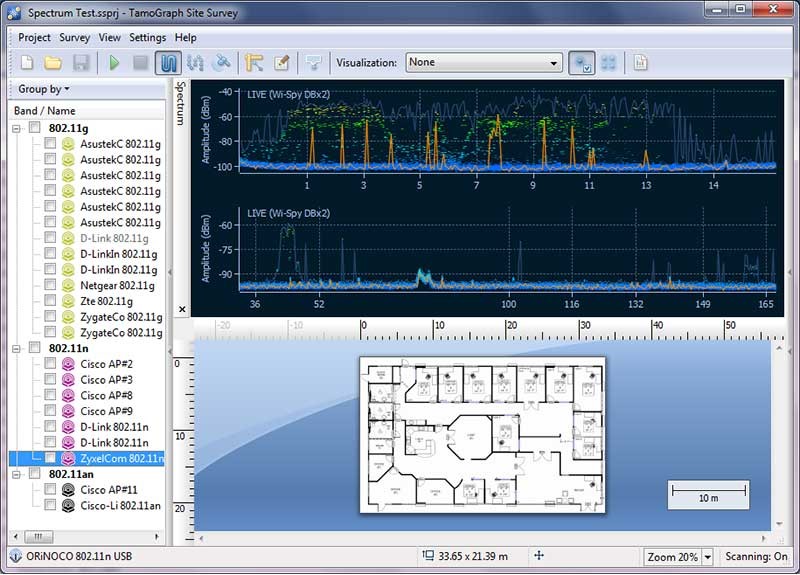
Task: Click the floor plan calibration ruler icon
Action: tap(254, 63)
